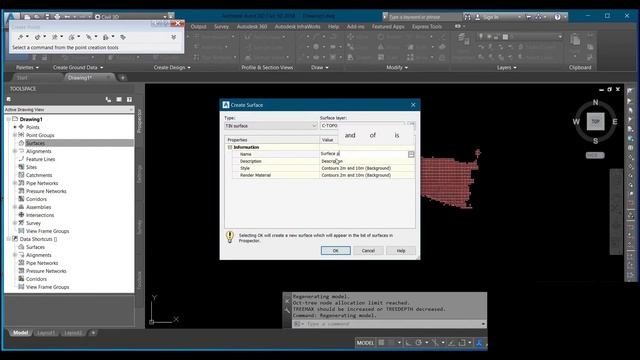Expand the Layers panel dropdown
Image resolution: width=640 pixels, height=360 pixels.
[x=507, y=67]
